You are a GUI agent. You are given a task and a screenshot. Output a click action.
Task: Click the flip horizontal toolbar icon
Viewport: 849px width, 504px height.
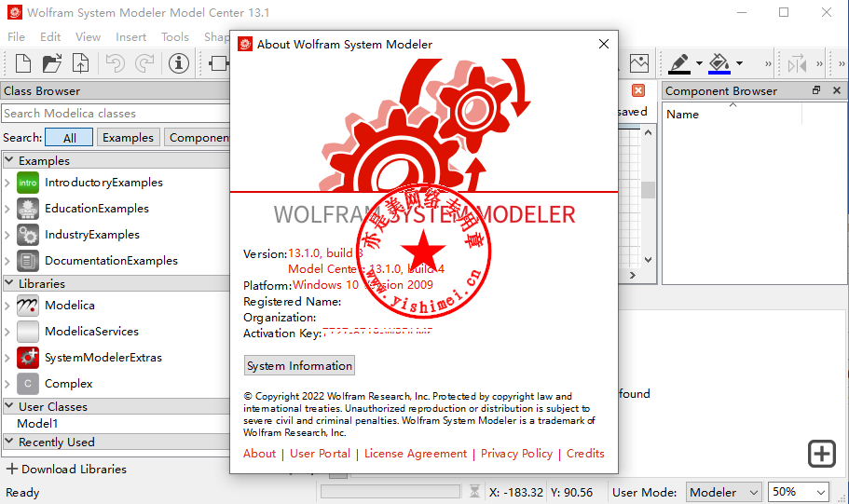797,64
